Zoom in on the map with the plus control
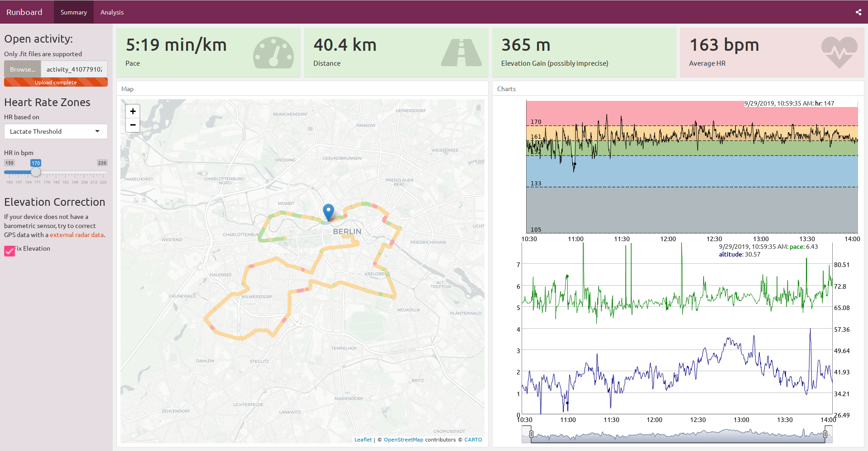The height and width of the screenshot is (451, 868). tap(132, 111)
